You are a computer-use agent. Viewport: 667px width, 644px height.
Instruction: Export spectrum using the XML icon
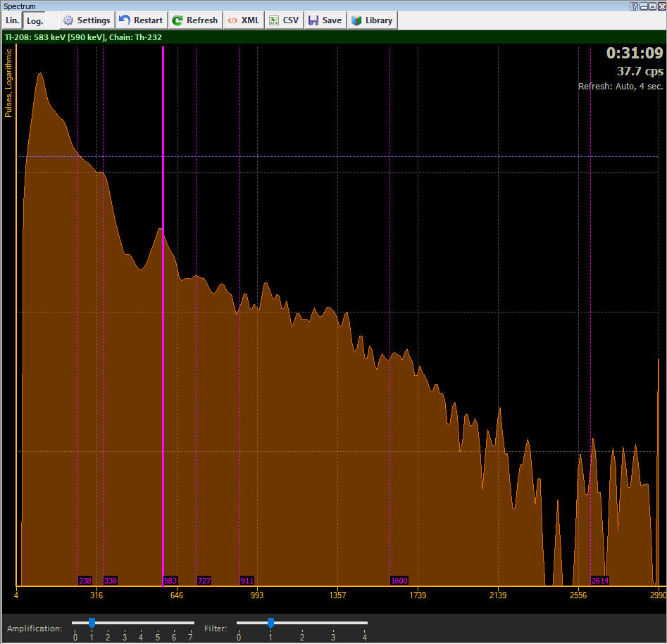232,20
